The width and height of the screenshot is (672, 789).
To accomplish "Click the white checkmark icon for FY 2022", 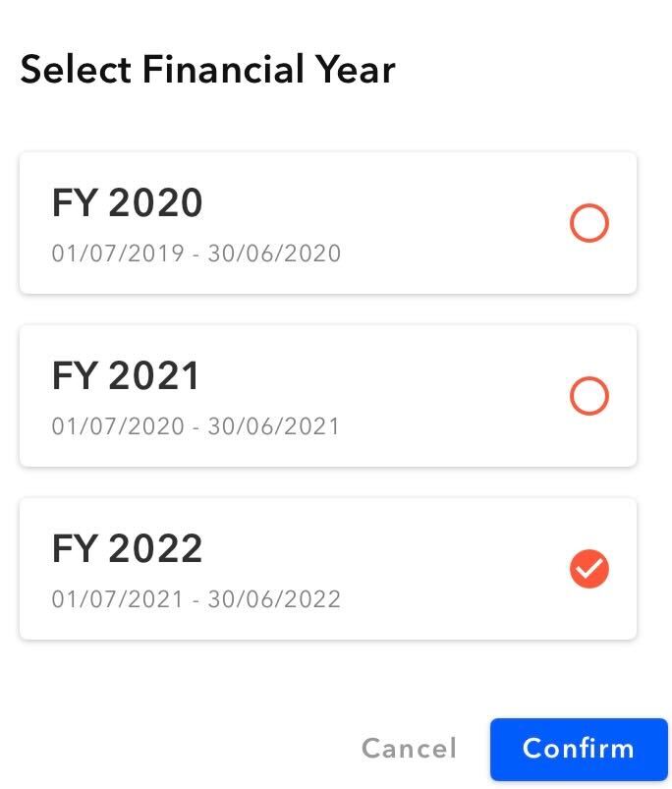I will [589, 569].
